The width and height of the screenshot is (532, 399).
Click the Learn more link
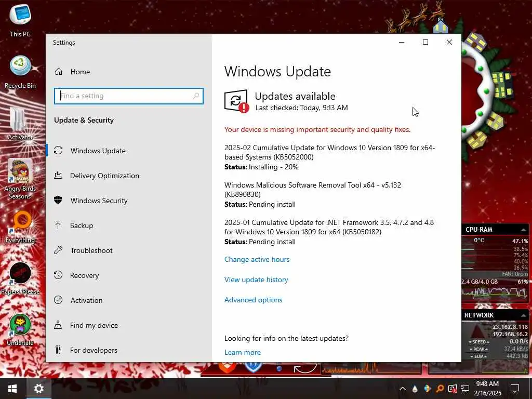pyautogui.click(x=243, y=353)
